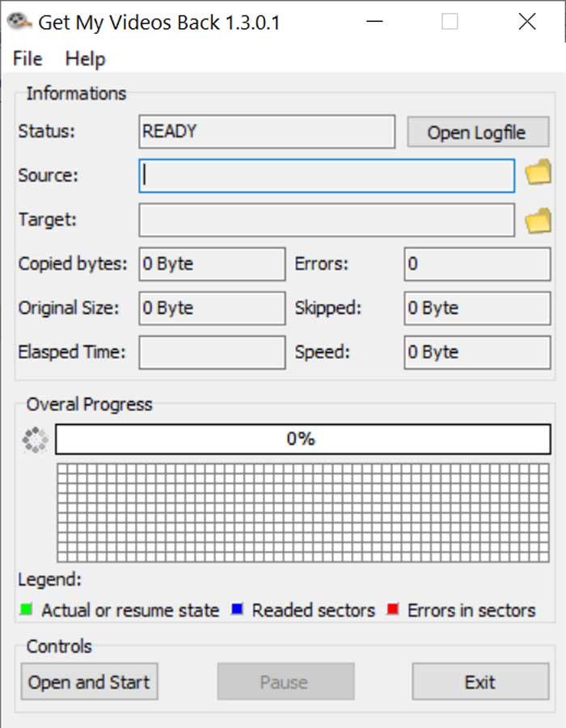566x728 pixels.
Task: Select the Copied bytes value field
Action: point(212,264)
